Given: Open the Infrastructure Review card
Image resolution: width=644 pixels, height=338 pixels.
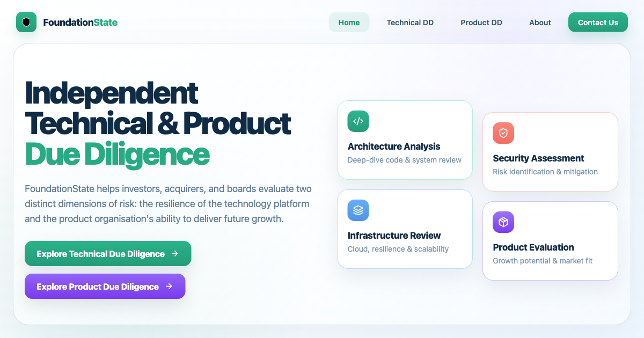Looking at the screenshot, I should [x=405, y=229].
